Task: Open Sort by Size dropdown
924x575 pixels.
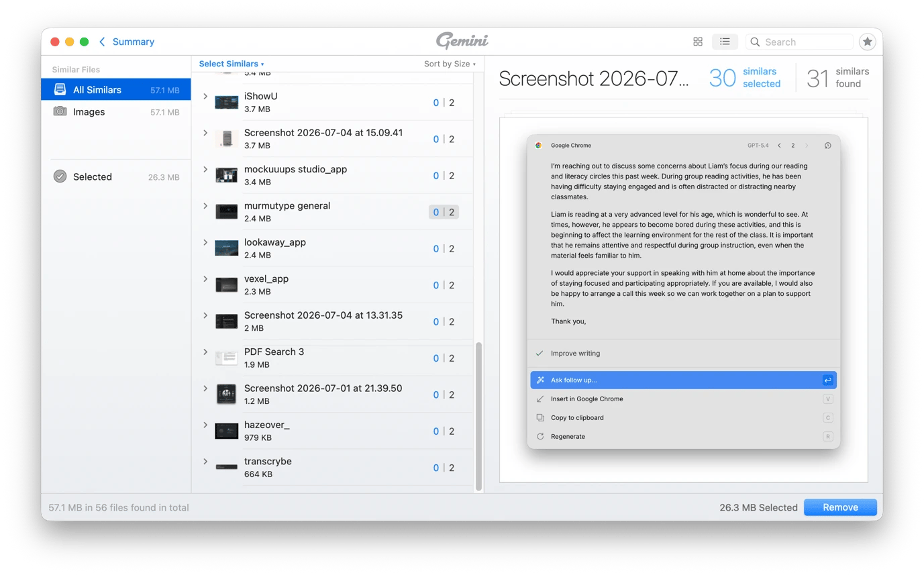Action: tap(450, 64)
